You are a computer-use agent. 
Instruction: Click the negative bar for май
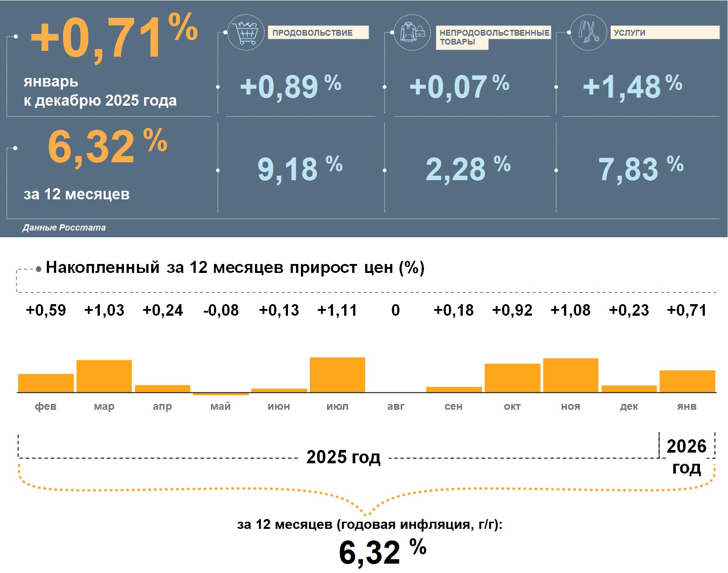[x=221, y=394]
